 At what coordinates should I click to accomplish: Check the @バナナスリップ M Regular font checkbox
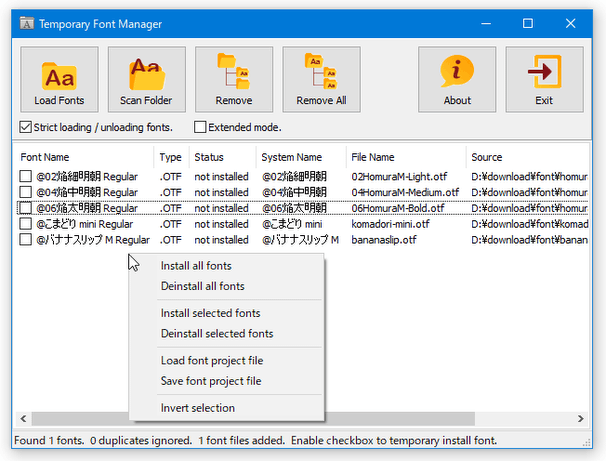coord(26,240)
